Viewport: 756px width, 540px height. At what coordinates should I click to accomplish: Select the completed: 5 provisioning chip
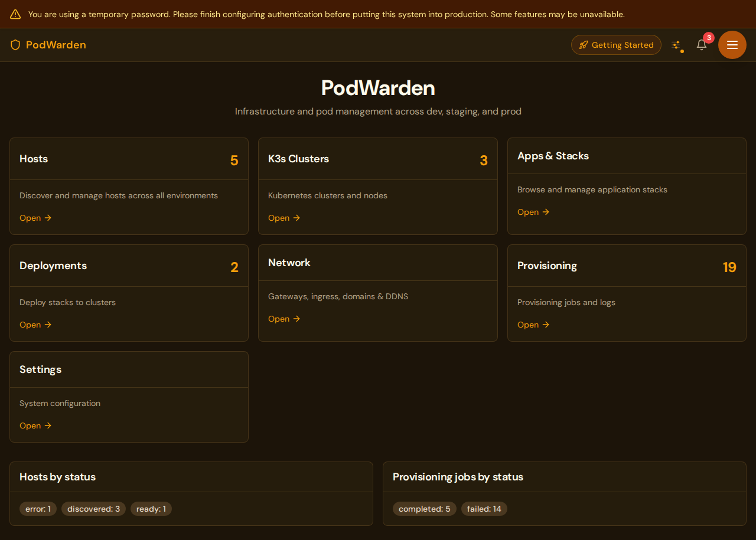(425, 508)
